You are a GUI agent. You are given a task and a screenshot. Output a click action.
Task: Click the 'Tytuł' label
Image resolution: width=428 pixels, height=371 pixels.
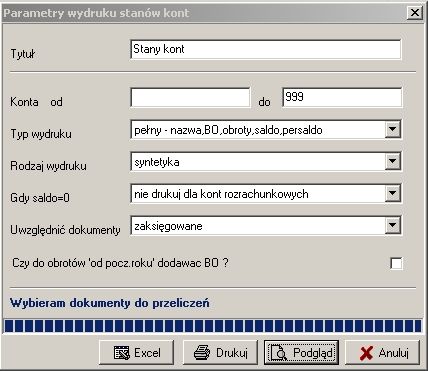pyautogui.click(x=23, y=54)
